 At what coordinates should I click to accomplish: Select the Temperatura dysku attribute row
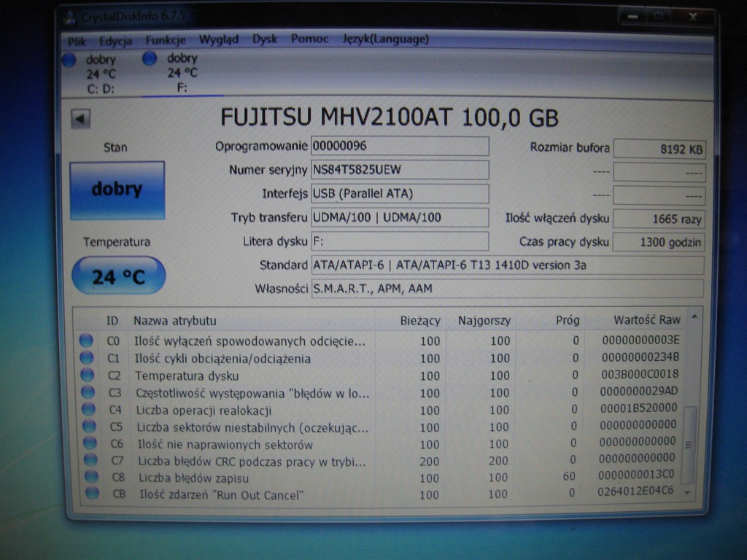379,376
